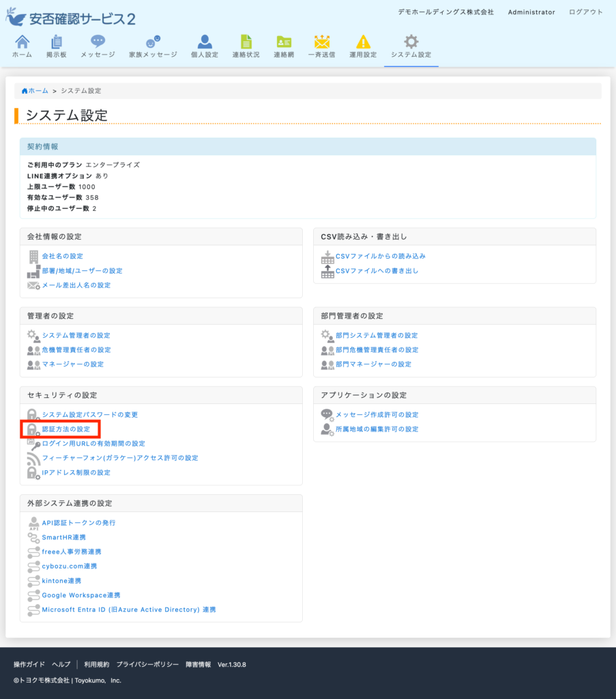Viewport: 616px width, 699px height.
Task: Open the 個人設定 person icon
Action: (205, 42)
